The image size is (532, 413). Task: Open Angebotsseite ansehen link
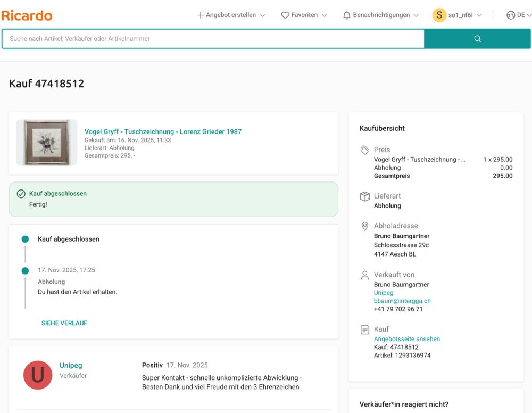[407, 339]
